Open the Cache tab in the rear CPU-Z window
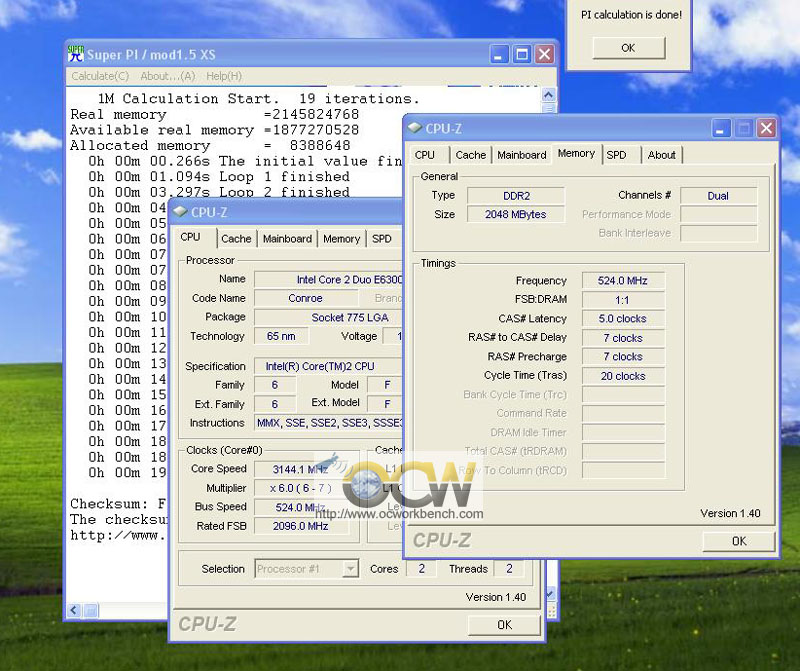The image size is (800, 671). [x=236, y=239]
